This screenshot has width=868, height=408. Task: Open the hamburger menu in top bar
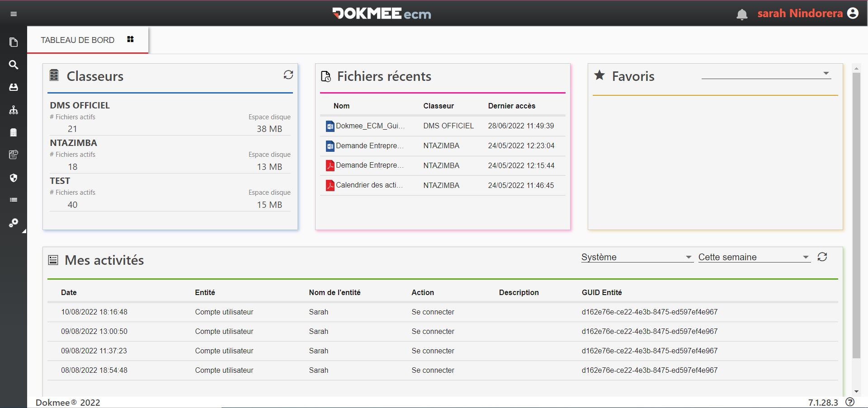tap(14, 14)
